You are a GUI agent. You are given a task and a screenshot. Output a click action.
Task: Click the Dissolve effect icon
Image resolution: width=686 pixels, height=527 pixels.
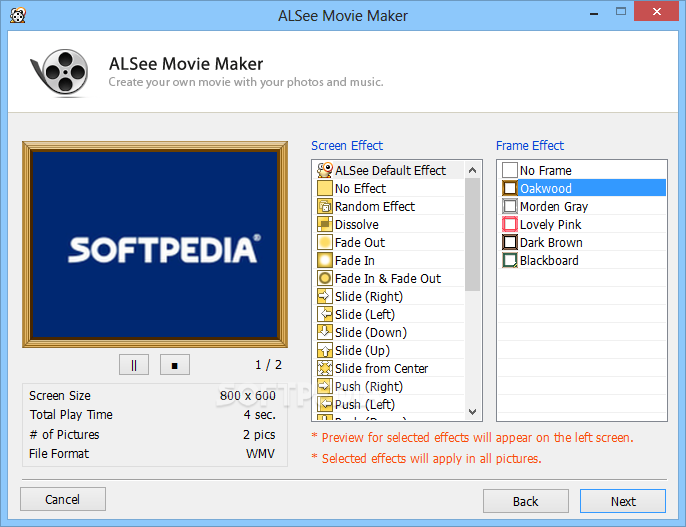click(x=325, y=224)
